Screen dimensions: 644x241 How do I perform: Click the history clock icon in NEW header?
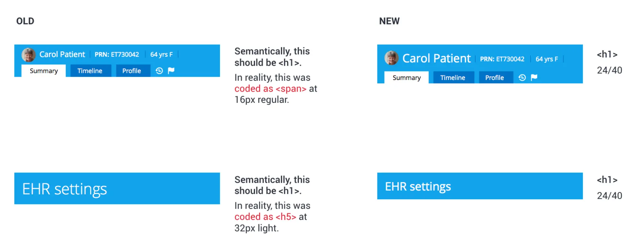point(522,77)
